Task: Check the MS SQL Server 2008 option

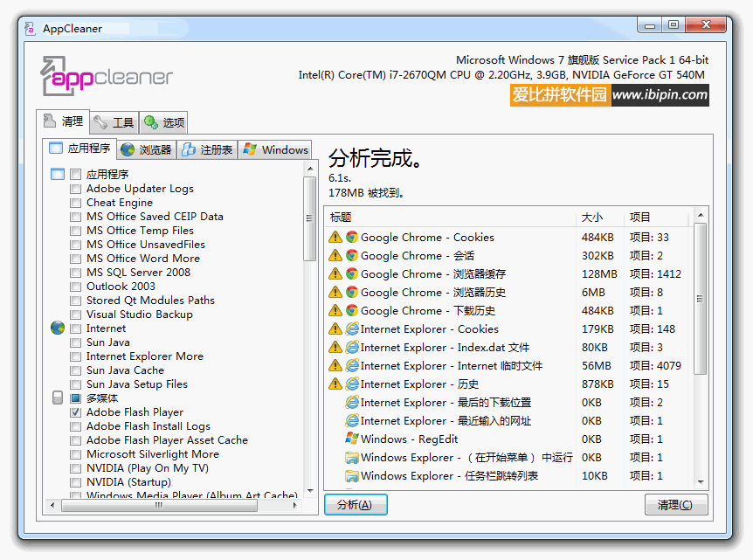Action: click(75, 273)
